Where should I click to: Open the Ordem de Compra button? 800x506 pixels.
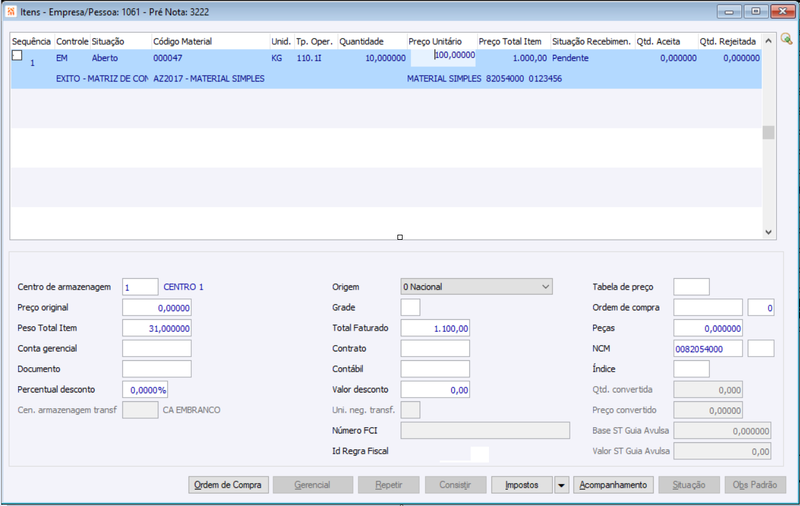pyautogui.click(x=228, y=485)
